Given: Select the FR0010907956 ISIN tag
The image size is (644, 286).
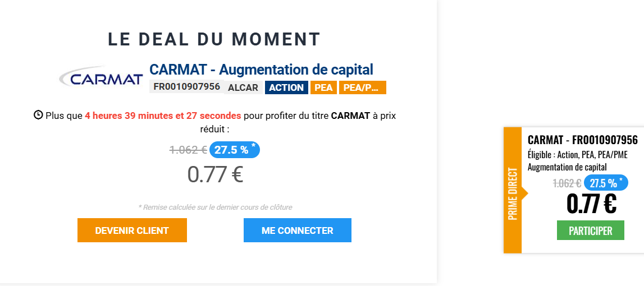Looking at the screenshot, I should (x=186, y=87).
